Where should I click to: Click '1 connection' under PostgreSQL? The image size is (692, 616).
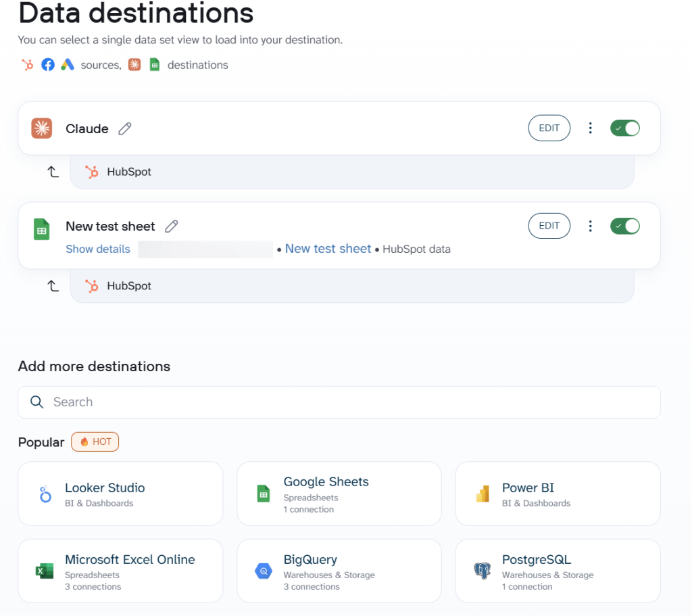click(x=527, y=587)
